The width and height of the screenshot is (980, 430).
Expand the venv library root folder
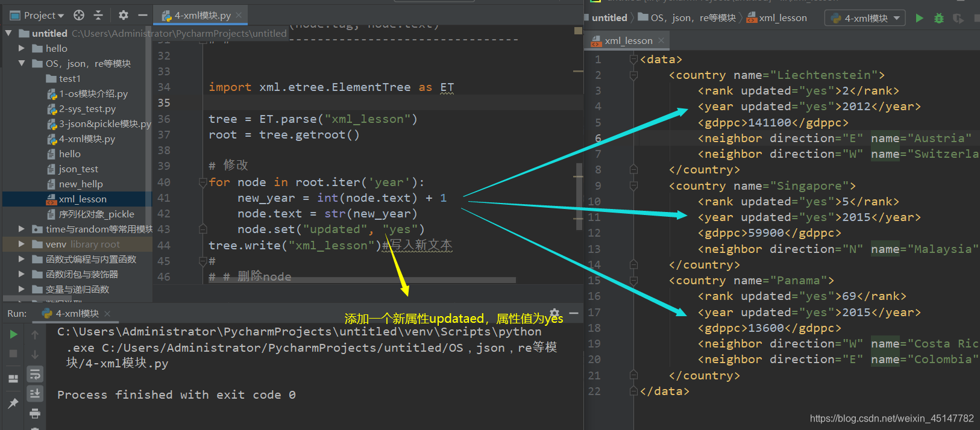click(x=22, y=244)
